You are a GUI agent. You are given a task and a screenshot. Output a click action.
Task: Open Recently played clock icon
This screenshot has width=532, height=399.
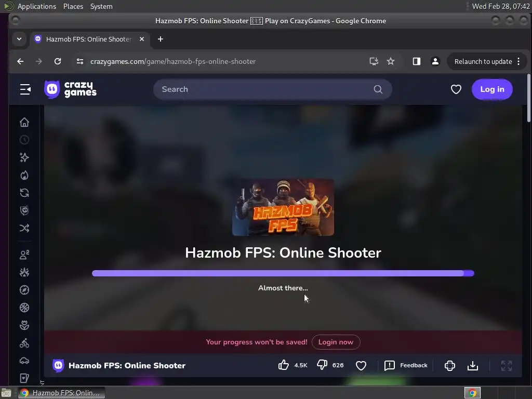coord(24,140)
